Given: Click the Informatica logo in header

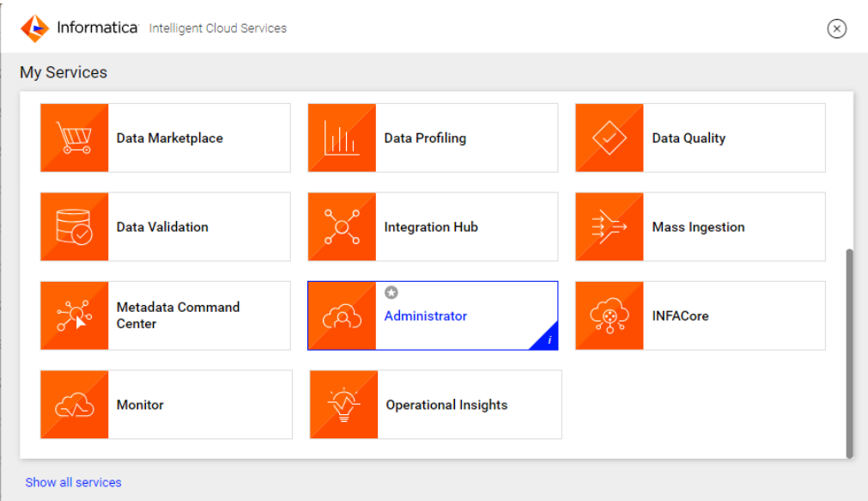Looking at the screenshot, I should coord(34,28).
